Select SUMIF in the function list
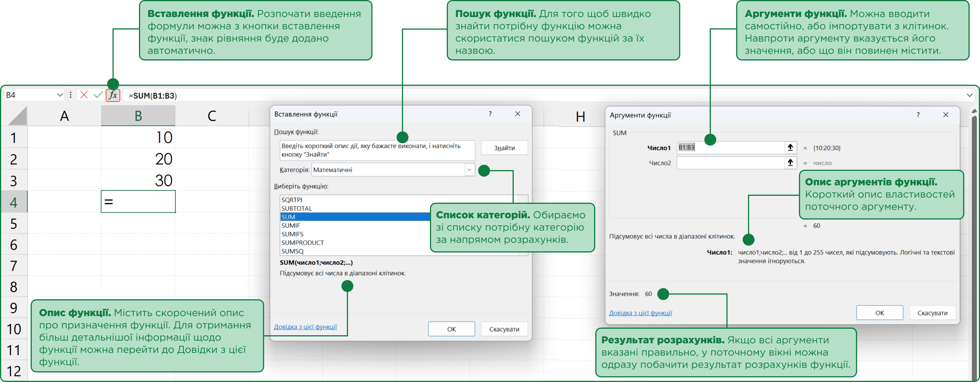This screenshot has width=980, height=382. [x=291, y=226]
